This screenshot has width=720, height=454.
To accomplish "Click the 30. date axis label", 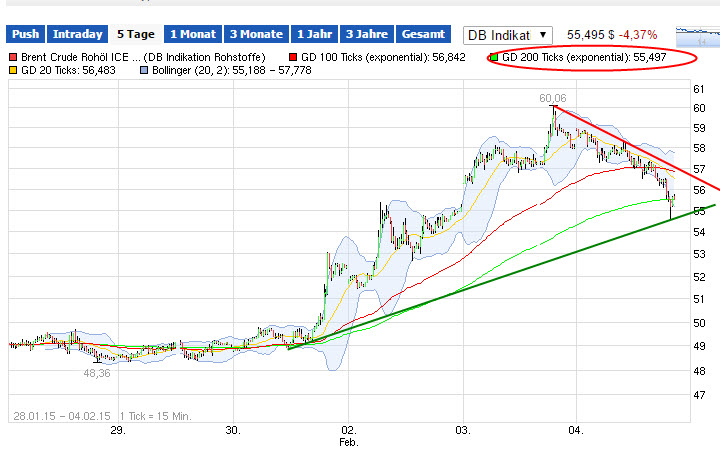I will tap(233, 430).
